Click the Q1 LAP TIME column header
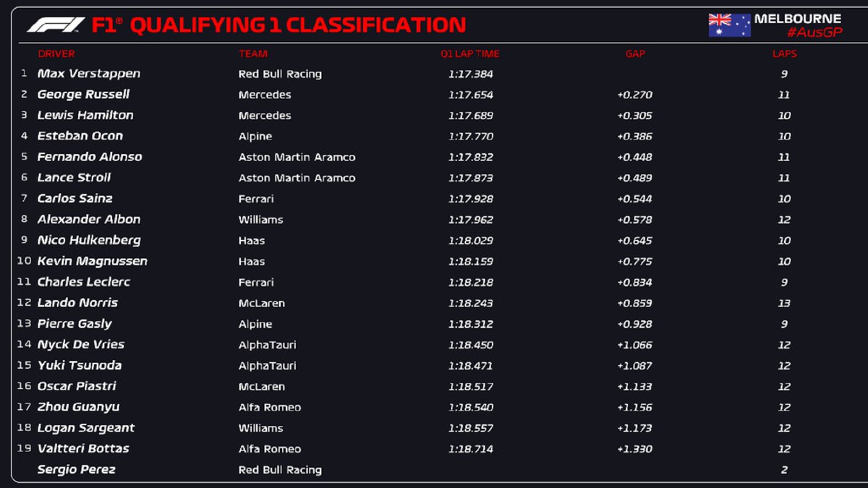 [470, 53]
